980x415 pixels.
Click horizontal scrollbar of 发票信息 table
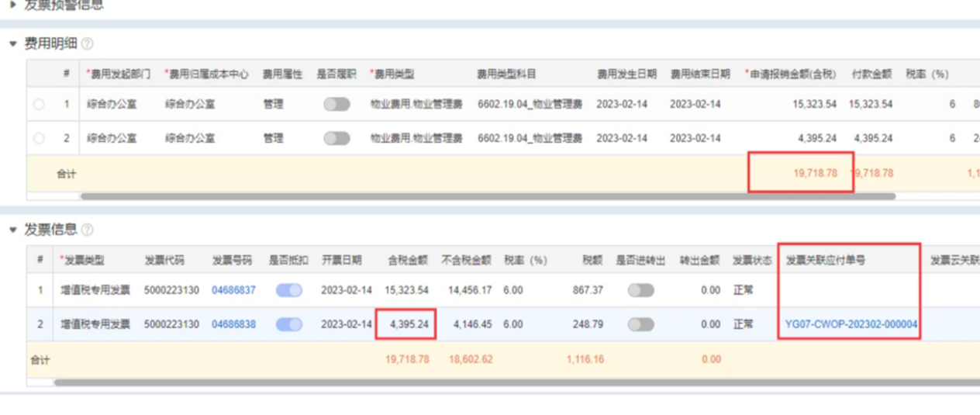pos(517,382)
